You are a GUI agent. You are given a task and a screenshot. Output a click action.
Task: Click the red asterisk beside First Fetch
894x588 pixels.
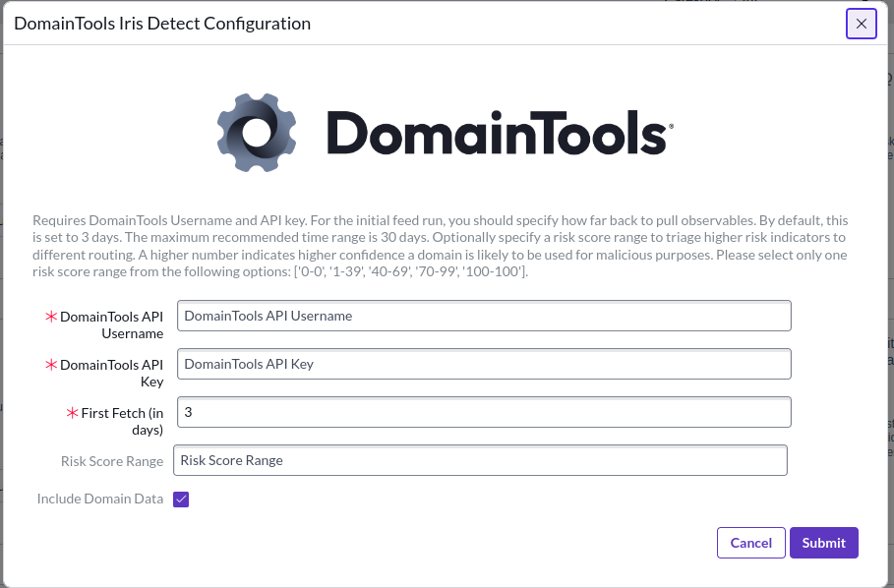click(x=72, y=413)
